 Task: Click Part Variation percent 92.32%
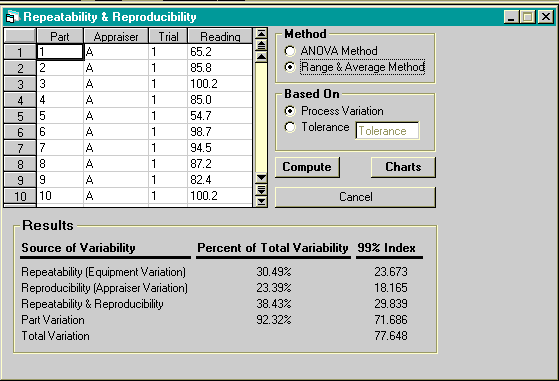point(274,320)
